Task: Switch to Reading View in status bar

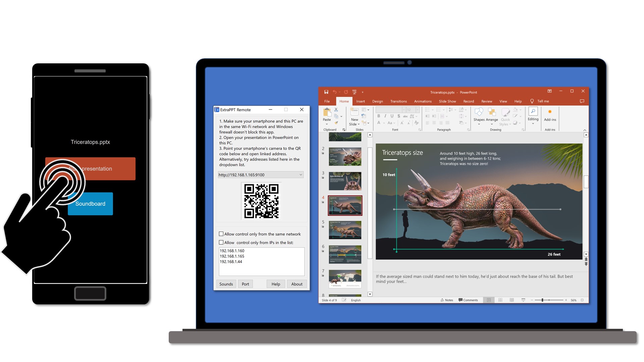Action: [512, 300]
